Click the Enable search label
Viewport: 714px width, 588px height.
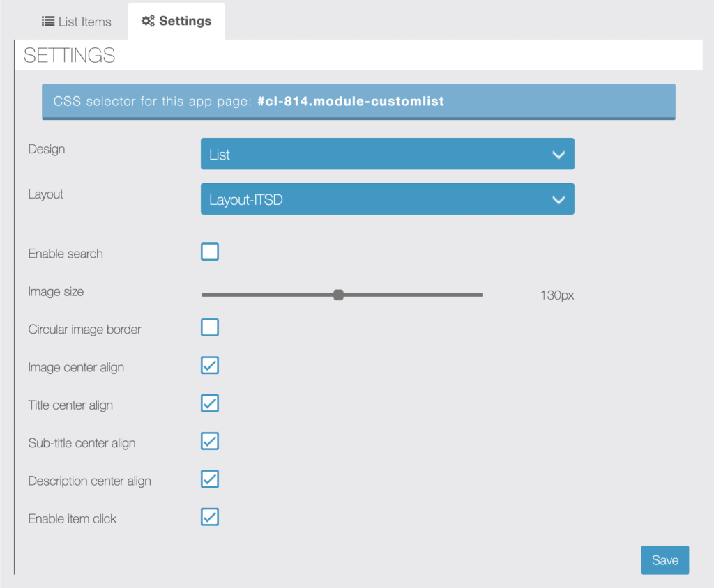(x=66, y=254)
